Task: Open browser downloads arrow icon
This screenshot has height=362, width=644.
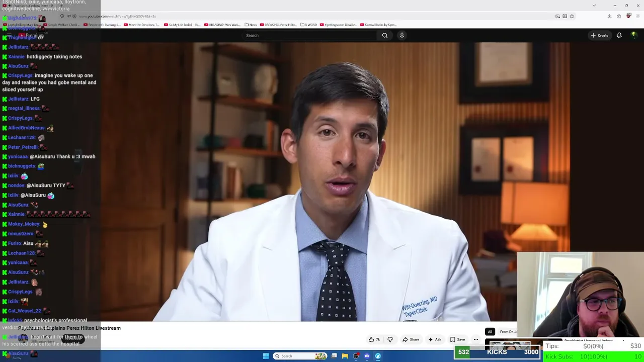Action: tap(609, 16)
